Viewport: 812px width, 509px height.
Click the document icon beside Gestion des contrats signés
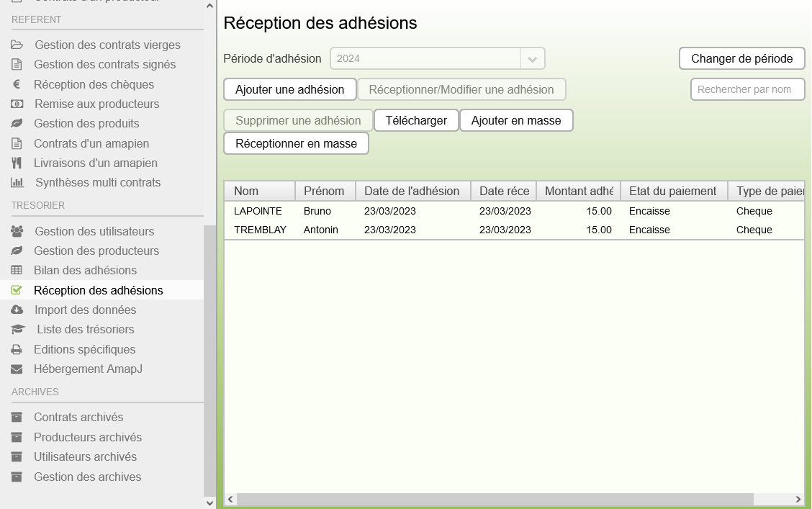[x=17, y=65]
